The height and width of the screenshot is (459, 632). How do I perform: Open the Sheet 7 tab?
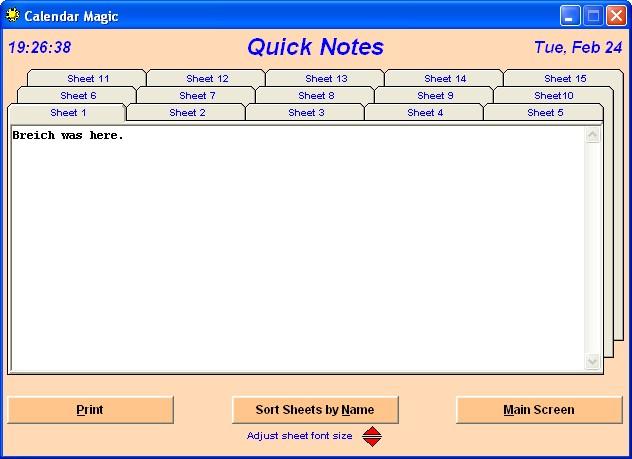197,96
